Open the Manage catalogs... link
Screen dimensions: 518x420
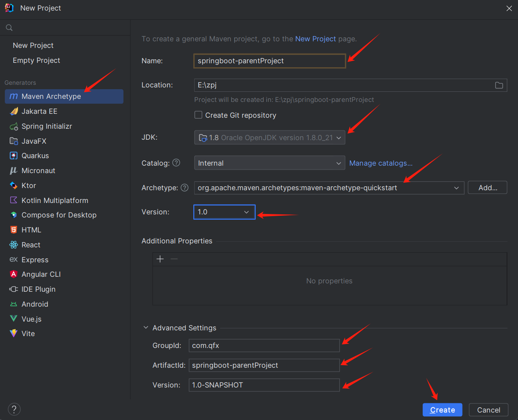[381, 163]
